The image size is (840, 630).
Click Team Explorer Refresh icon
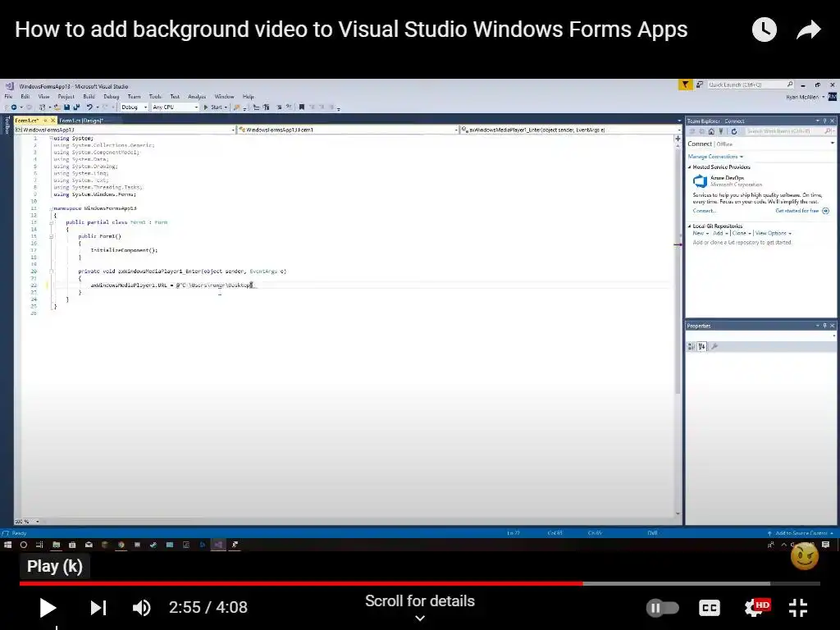point(734,131)
